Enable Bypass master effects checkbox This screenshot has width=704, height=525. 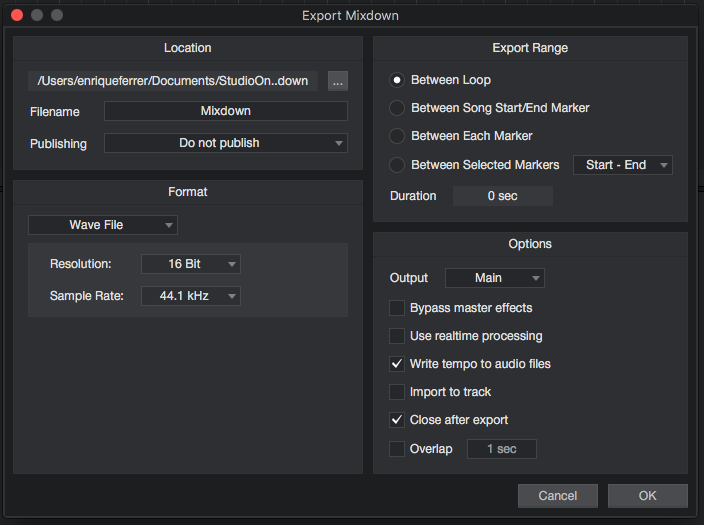[x=397, y=308]
